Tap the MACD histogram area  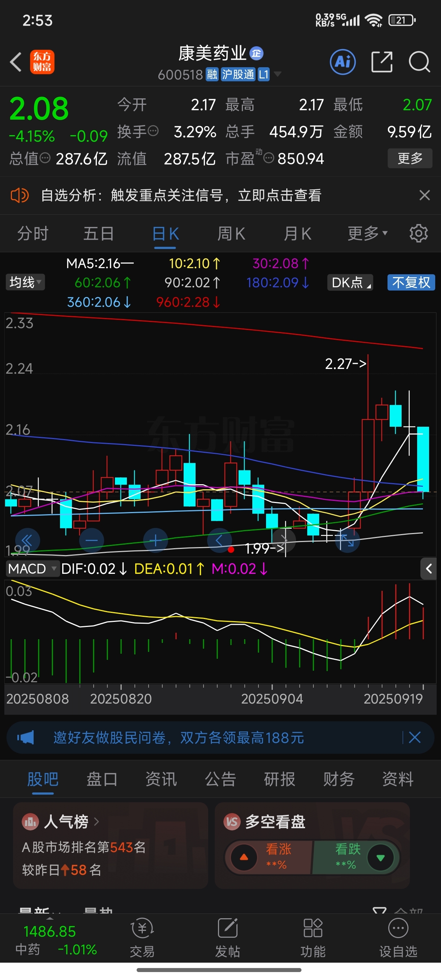pyautogui.click(x=220, y=632)
